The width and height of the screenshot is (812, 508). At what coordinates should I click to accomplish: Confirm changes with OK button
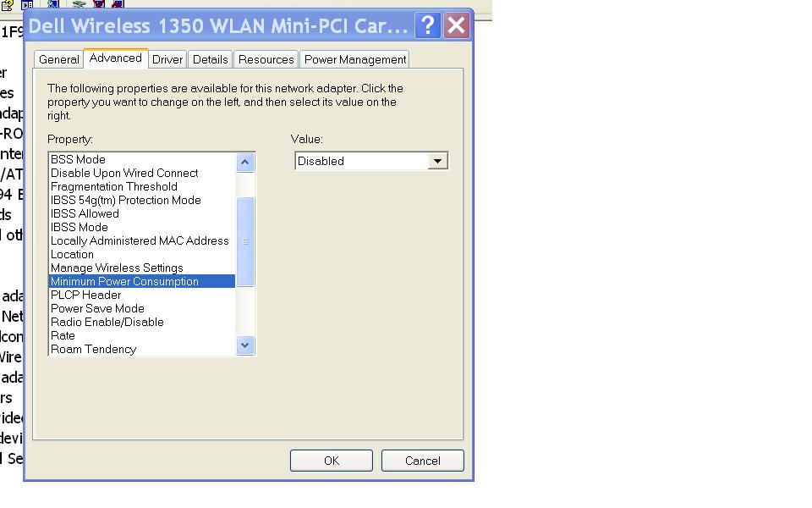tap(332, 461)
